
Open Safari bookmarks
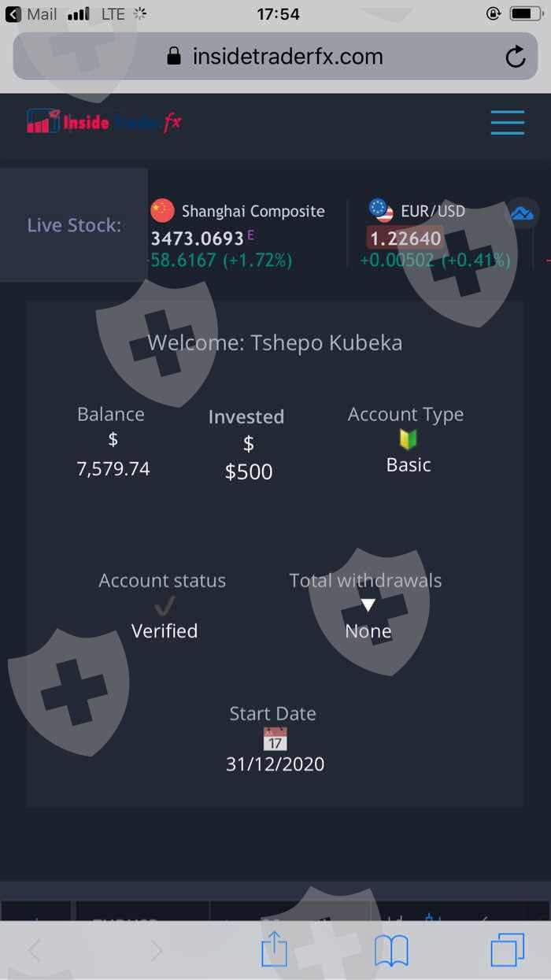pyautogui.click(x=391, y=950)
